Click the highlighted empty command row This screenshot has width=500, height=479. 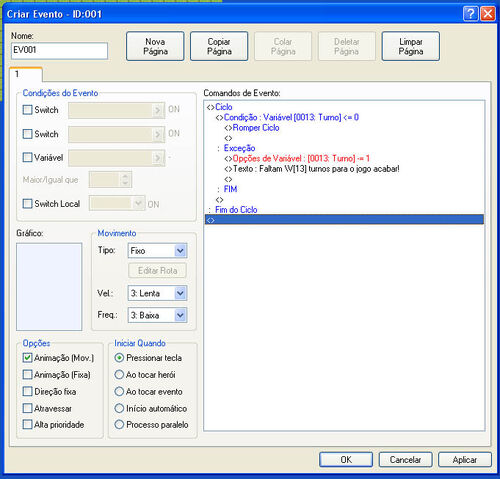[344, 219]
